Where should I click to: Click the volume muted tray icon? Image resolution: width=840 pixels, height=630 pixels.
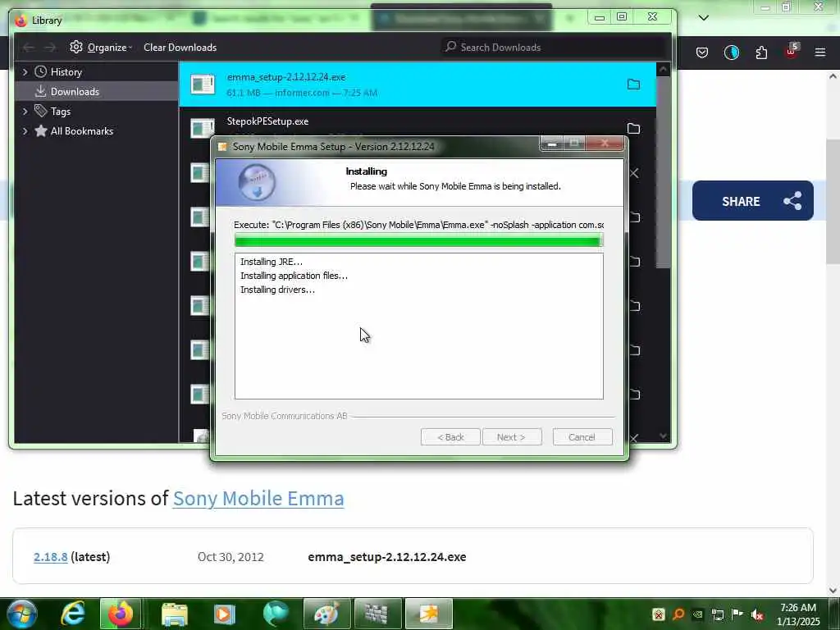point(757,614)
